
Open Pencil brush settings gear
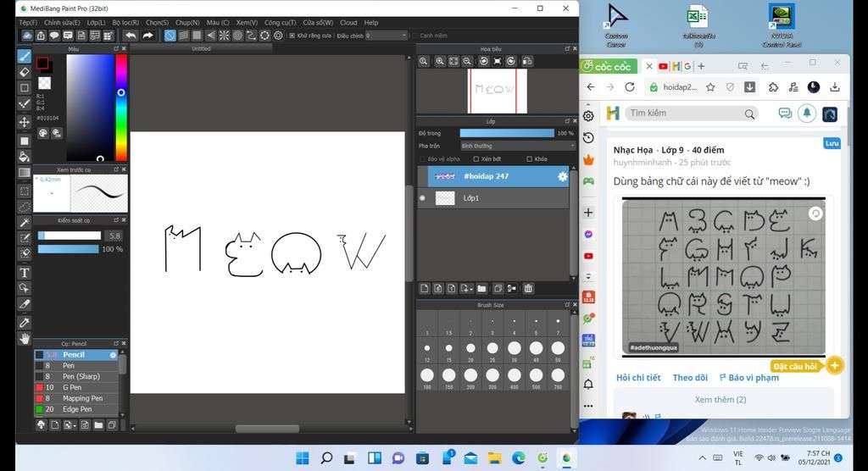pyautogui.click(x=113, y=355)
